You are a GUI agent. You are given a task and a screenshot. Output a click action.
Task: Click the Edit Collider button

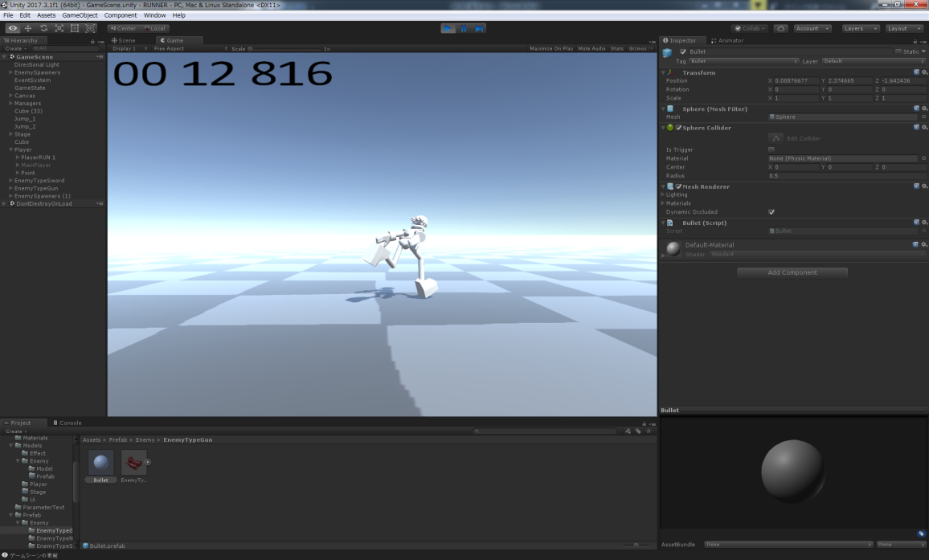click(776, 138)
